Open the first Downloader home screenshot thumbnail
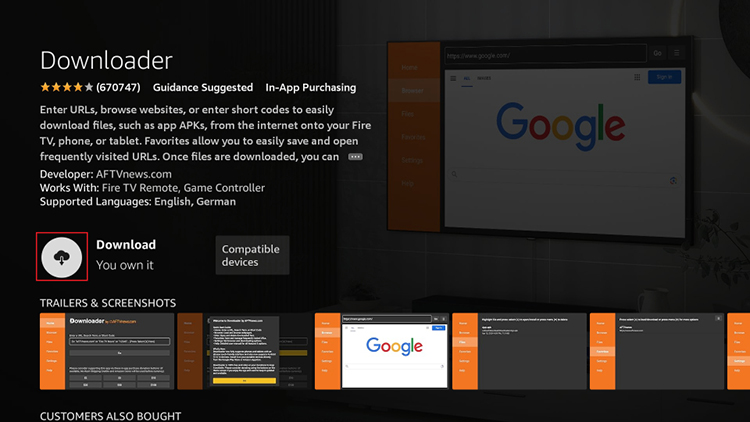The width and height of the screenshot is (750, 422). [x=106, y=350]
